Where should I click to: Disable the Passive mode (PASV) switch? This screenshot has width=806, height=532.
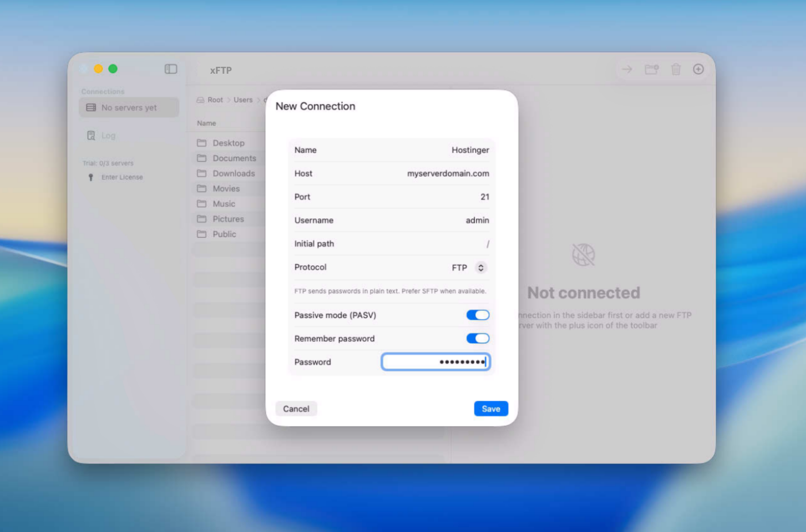pos(477,315)
